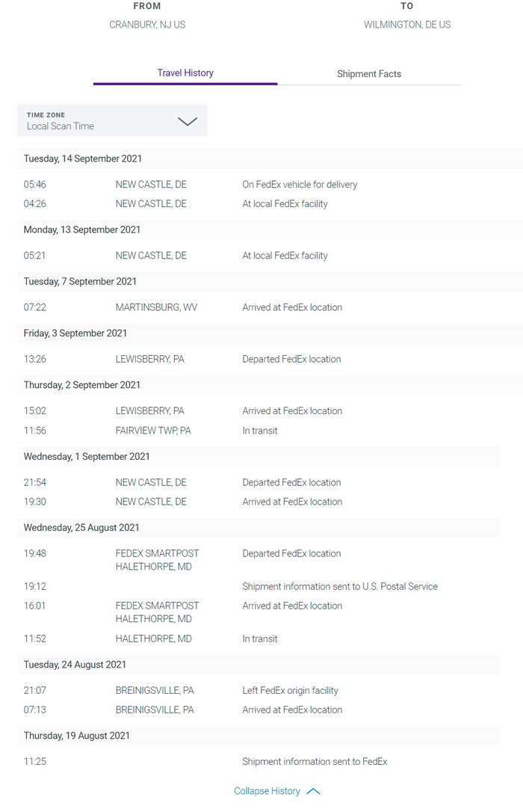Click the Time Zone chevron arrow

[x=188, y=121]
